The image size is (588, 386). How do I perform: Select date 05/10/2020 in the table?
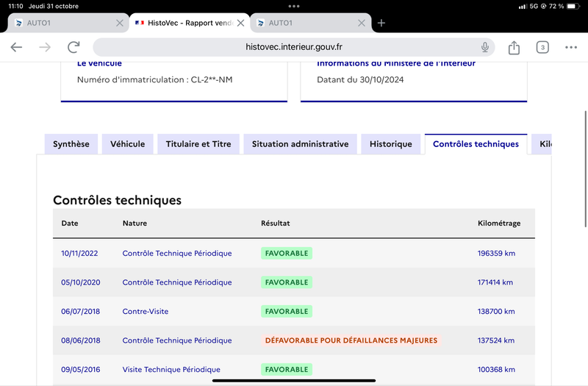point(81,282)
